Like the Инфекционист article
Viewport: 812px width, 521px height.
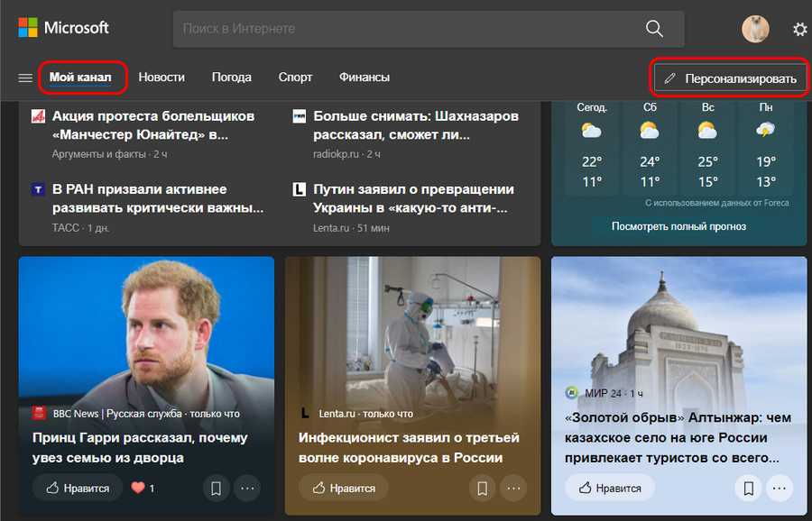pos(344,488)
